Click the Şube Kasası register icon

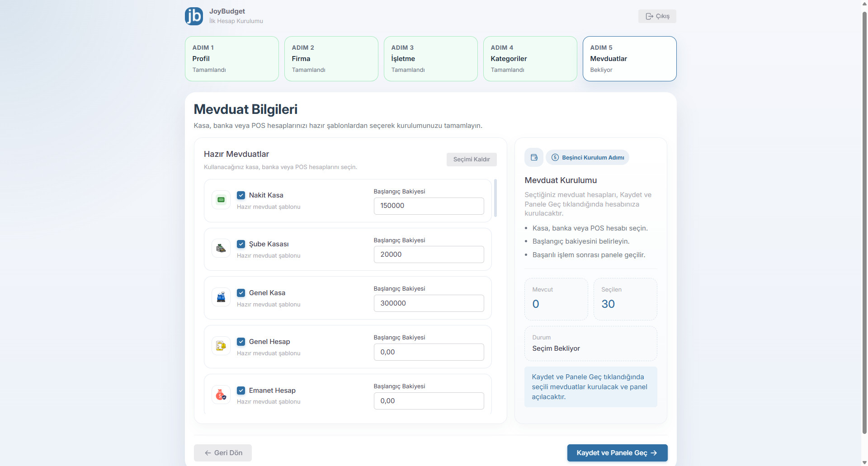[221, 248]
